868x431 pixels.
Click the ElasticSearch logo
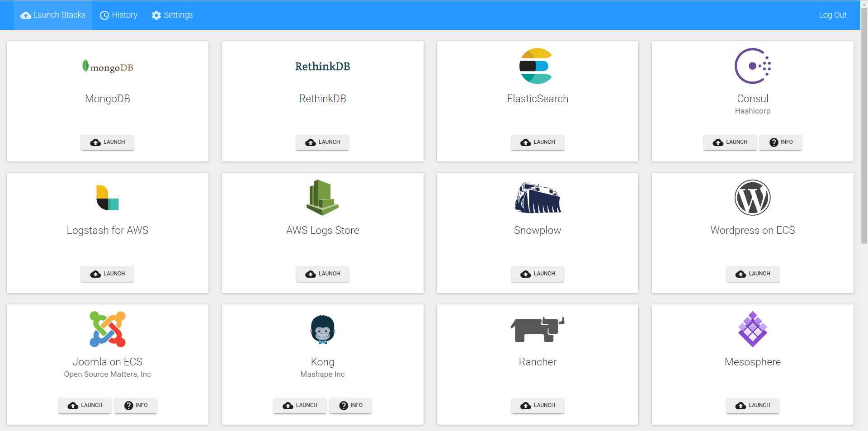(536, 66)
